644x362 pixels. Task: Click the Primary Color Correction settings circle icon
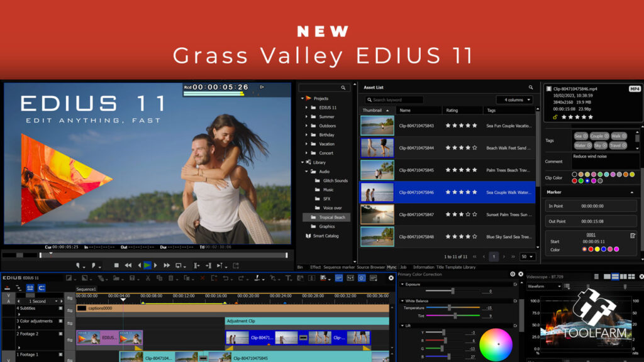(x=513, y=274)
